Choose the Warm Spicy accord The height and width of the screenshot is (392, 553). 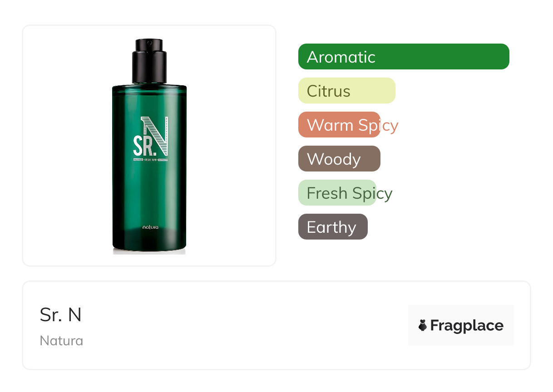pyautogui.click(x=348, y=125)
